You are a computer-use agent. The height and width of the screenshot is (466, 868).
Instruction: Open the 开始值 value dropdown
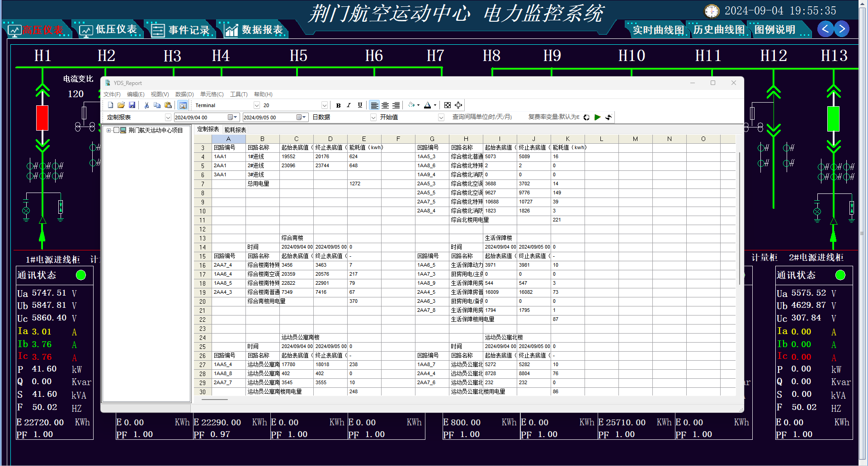(x=441, y=118)
